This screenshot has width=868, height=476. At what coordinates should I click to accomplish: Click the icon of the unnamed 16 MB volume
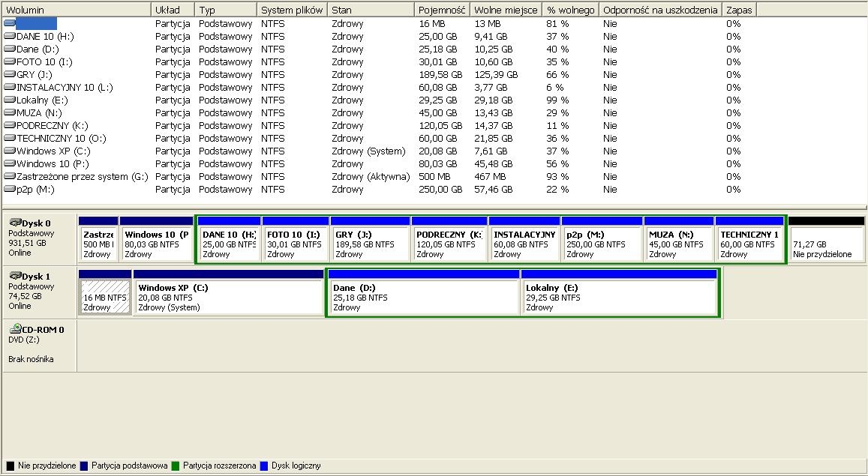pos(10,24)
